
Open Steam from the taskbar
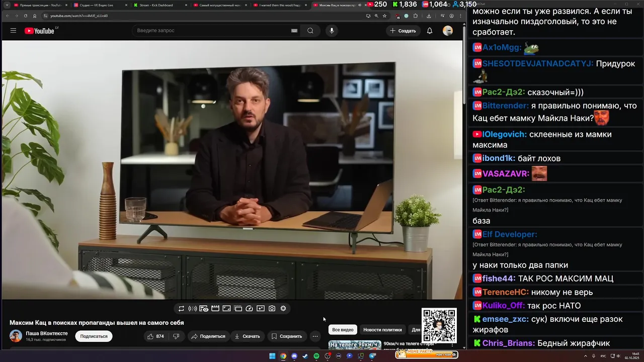coord(305,356)
